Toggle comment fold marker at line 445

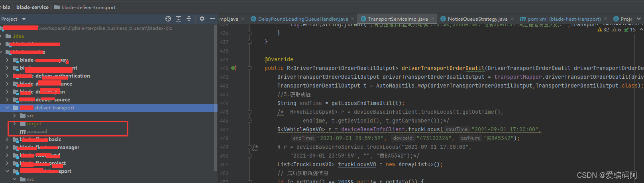249,112
